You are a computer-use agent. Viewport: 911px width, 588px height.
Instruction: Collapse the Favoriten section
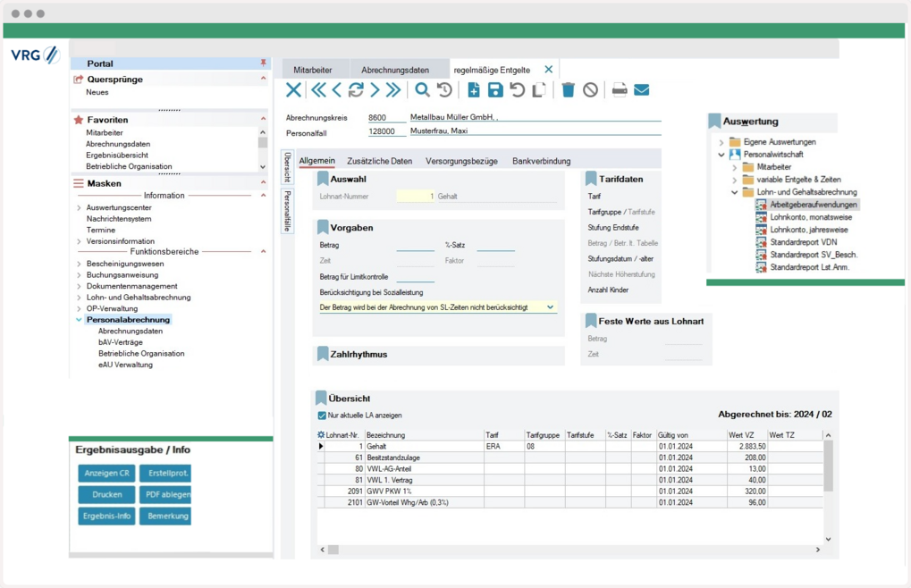click(263, 119)
